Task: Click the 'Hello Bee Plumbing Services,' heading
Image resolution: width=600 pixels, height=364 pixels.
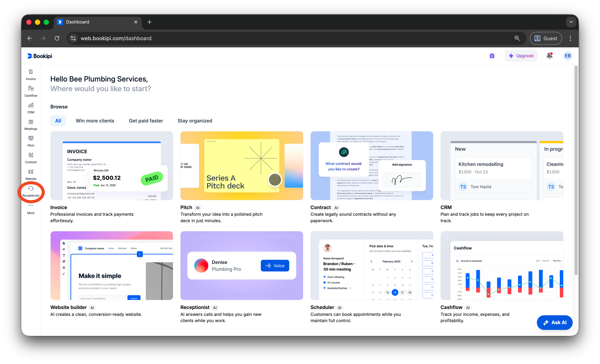Action: (99, 79)
